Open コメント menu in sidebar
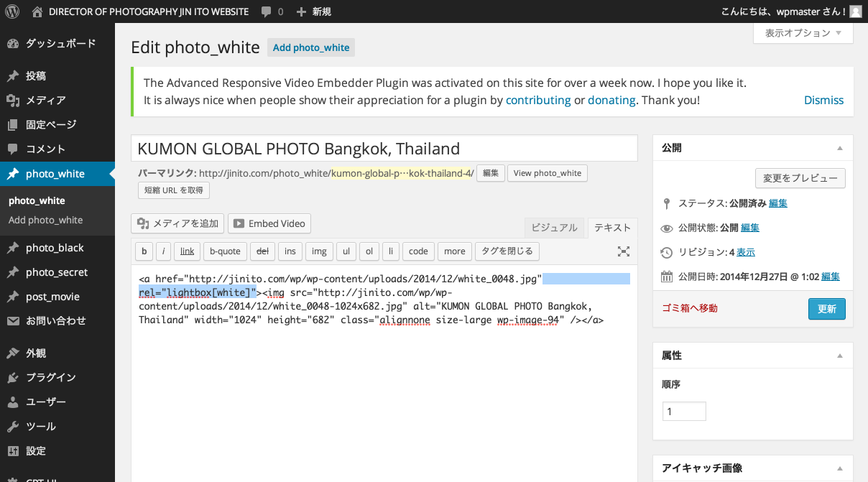Image resolution: width=868 pixels, height=482 pixels. click(x=57, y=149)
